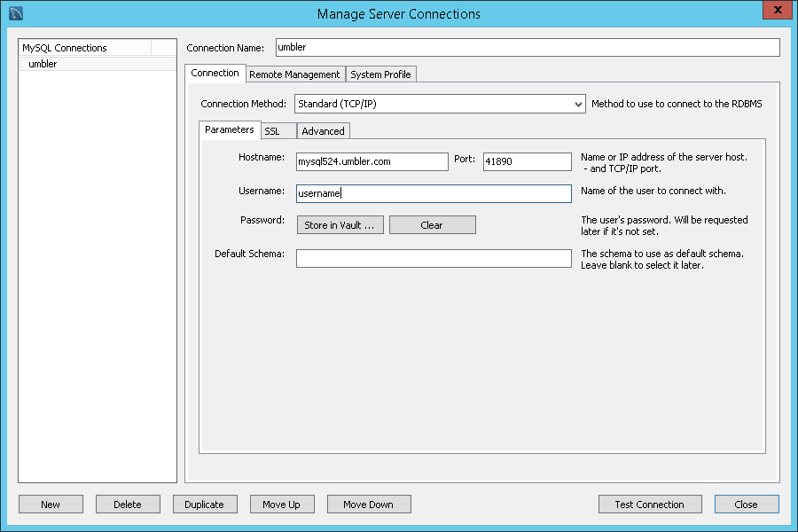Focus the Port number field
The height and width of the screenshot is (532, 798).
pyautogui.click(x=525, y=161)
